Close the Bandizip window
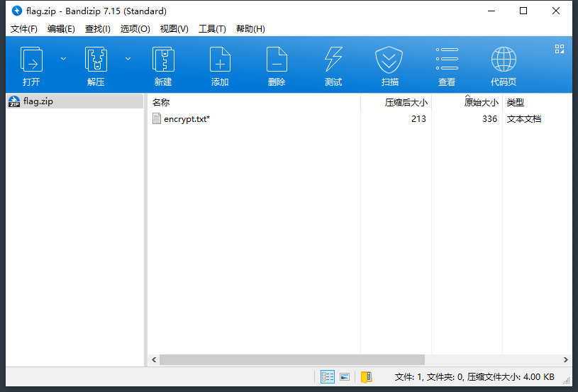Viewport: 578px width, 392px height. point(556,11)
